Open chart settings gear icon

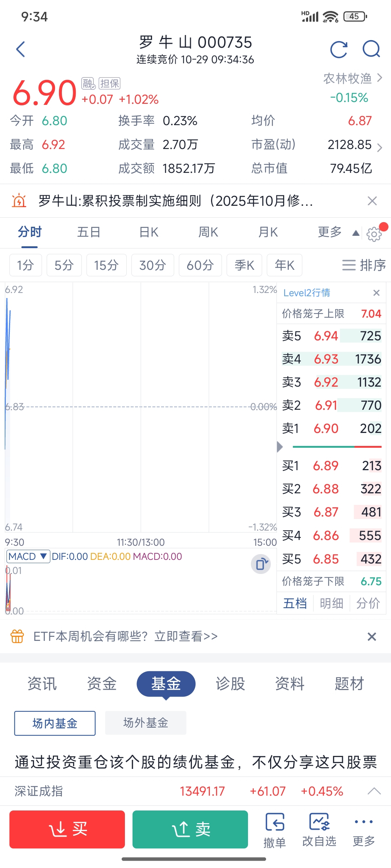[374, 234]
